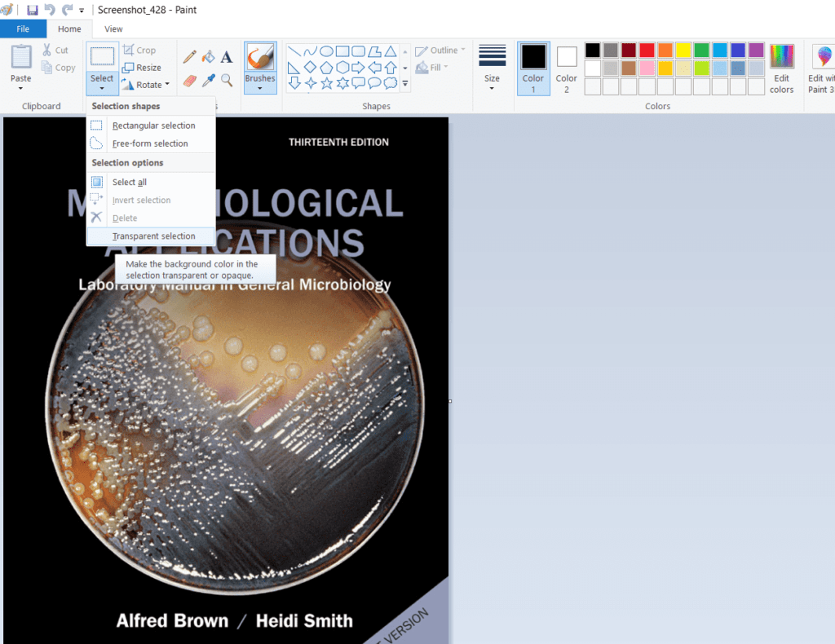Click the Undo arrow in title bar
Screen dimensions: 835x644
50,10
